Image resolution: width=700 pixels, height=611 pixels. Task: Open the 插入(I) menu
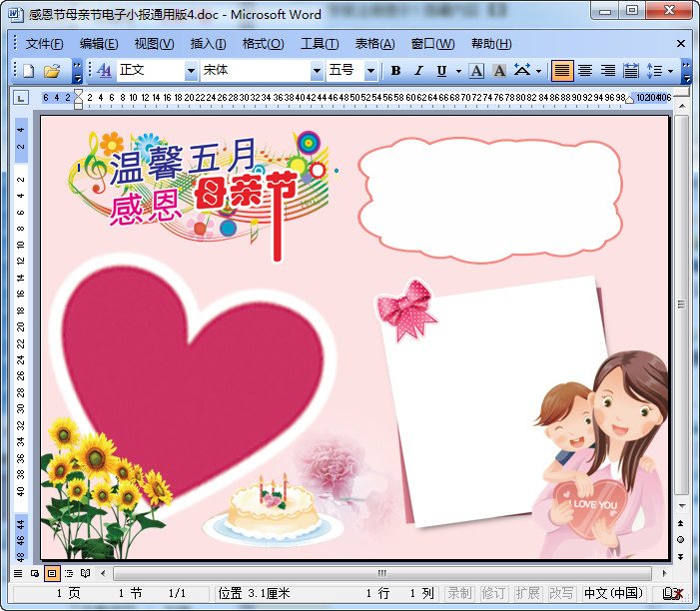point(208,44)
